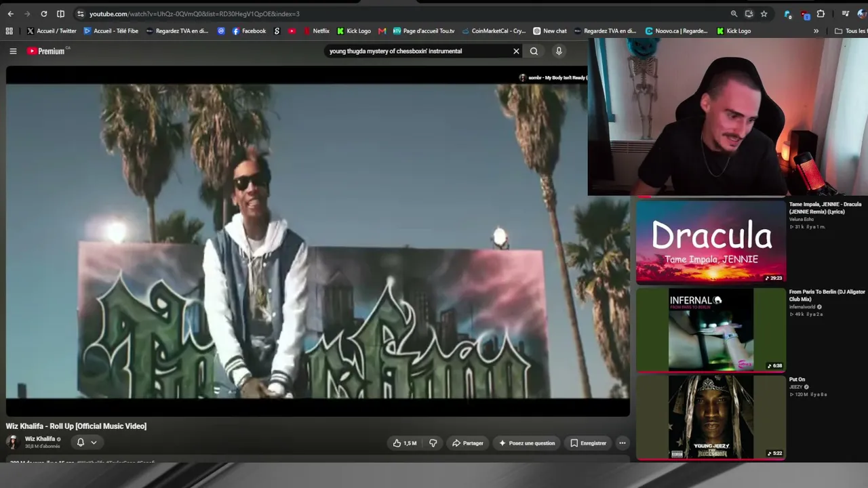Open the Netflix bookmark

click(316, 30)
